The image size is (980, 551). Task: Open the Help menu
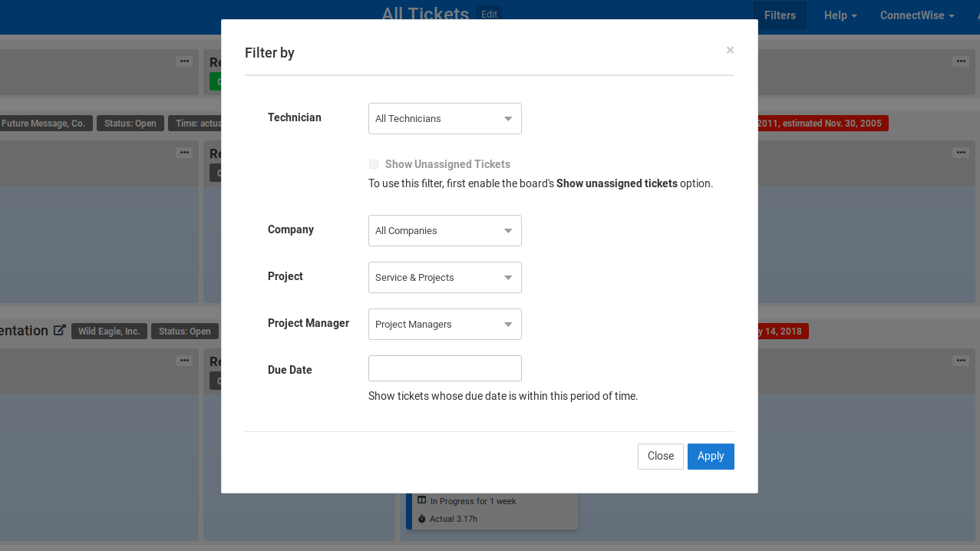tap(840, 15)
